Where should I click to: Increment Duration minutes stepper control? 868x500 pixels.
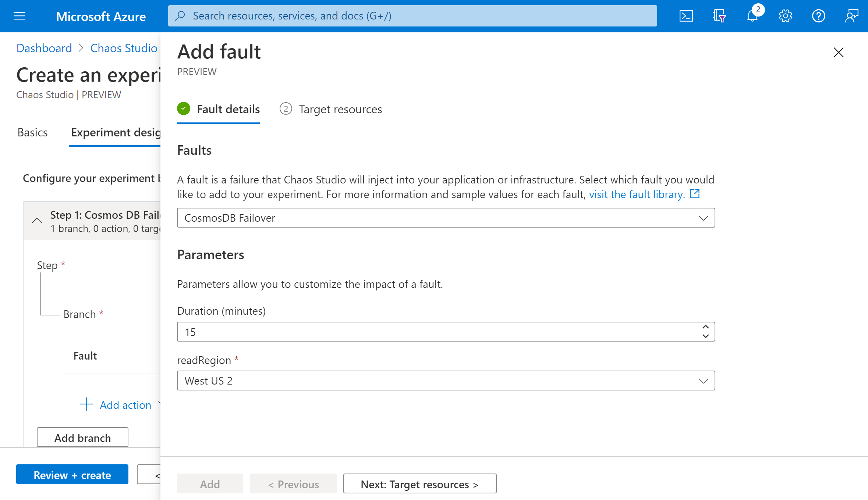pyautogui.click(x=705, y=327)
